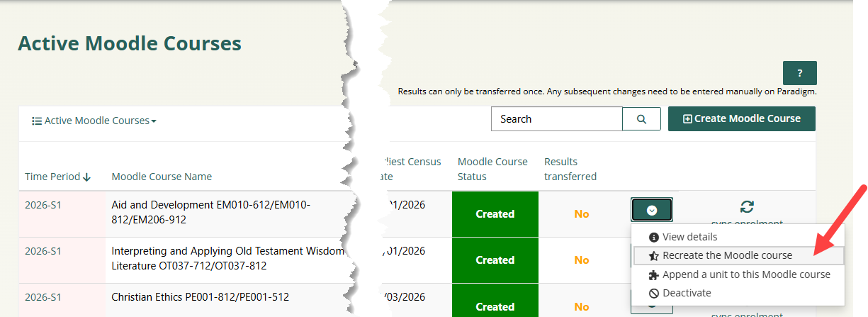Click Aid and Development course name

coord(211,212)
